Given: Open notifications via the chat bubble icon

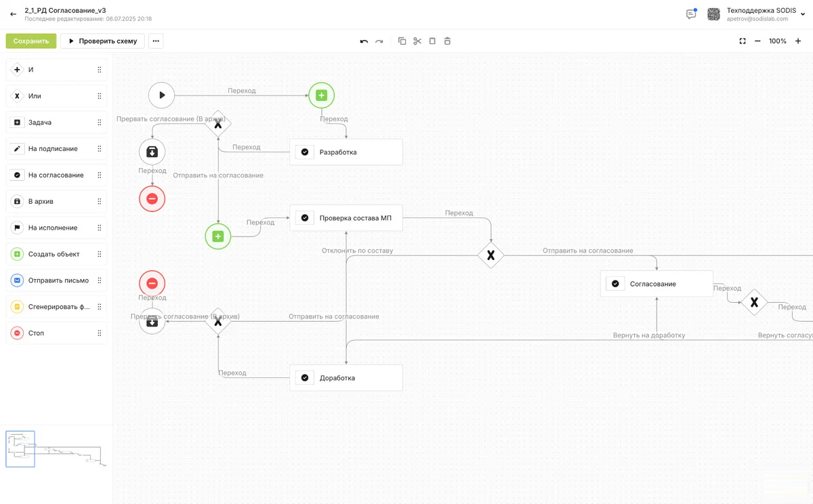Looking at the screenshot, I should 690,14.
